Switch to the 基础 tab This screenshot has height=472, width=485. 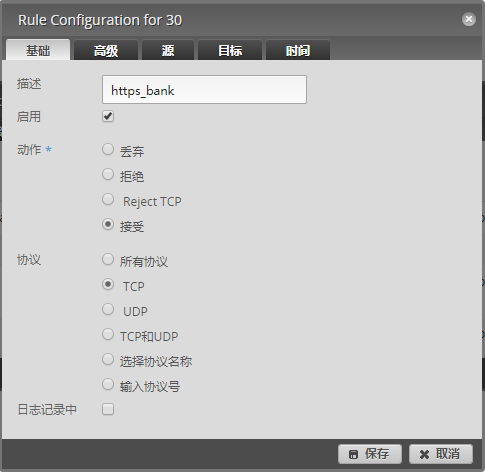point(38,50)
